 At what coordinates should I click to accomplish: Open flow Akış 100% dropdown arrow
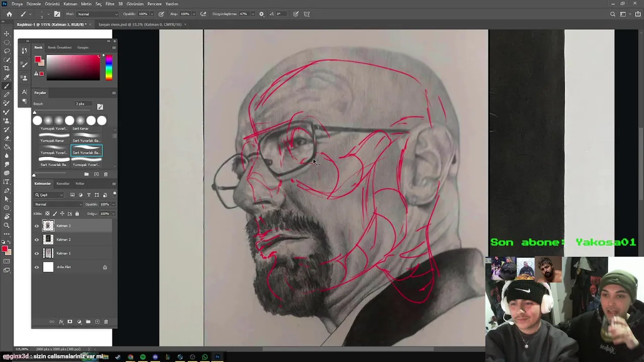point(194,14)
